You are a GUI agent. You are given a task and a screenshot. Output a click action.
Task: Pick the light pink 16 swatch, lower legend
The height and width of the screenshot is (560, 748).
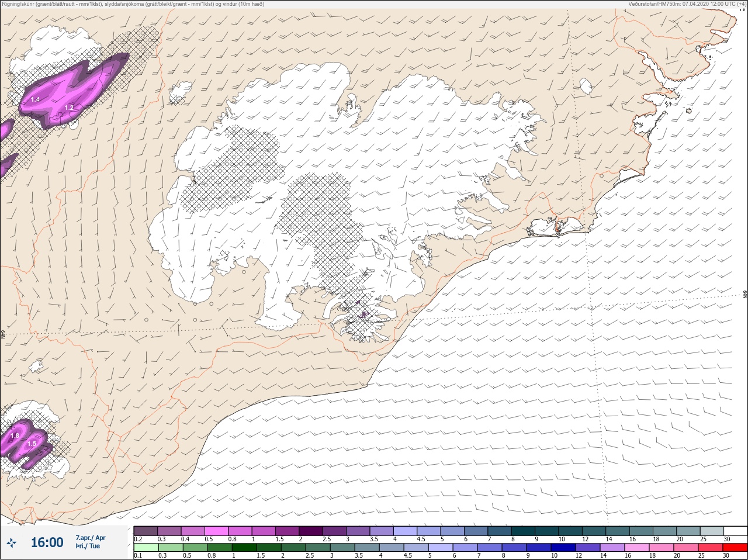tap(637, 548)
